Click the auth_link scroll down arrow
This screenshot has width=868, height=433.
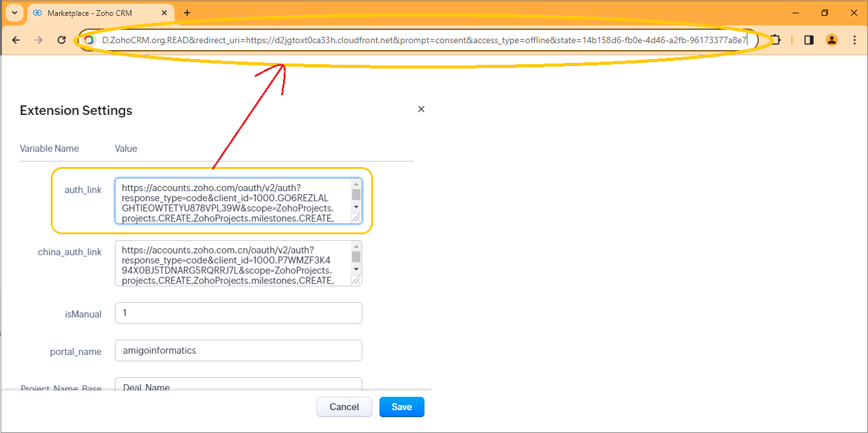pos(356,207)
